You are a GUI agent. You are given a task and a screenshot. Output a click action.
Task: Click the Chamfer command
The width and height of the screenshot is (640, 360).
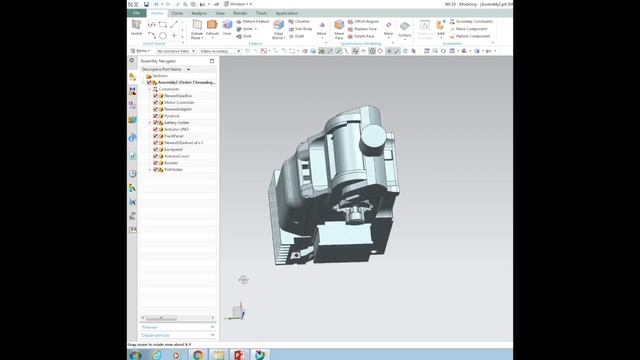(x=299, y=21)
